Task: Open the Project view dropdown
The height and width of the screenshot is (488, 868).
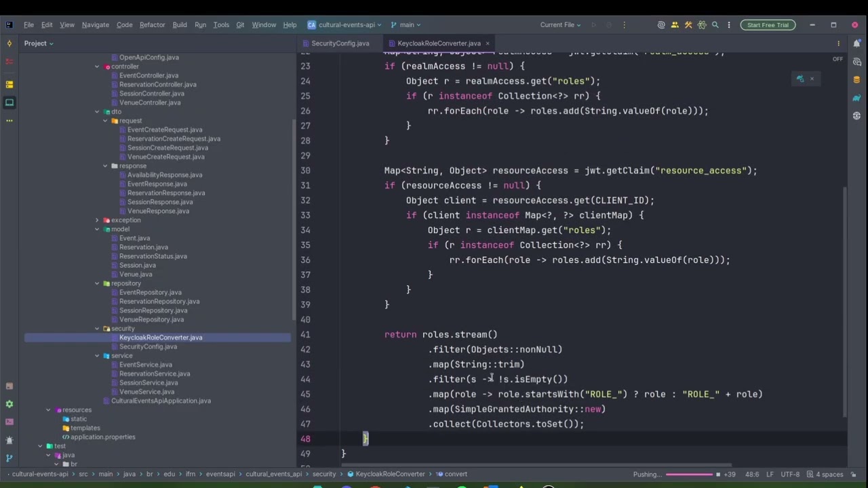Action: tap(39, 43)
